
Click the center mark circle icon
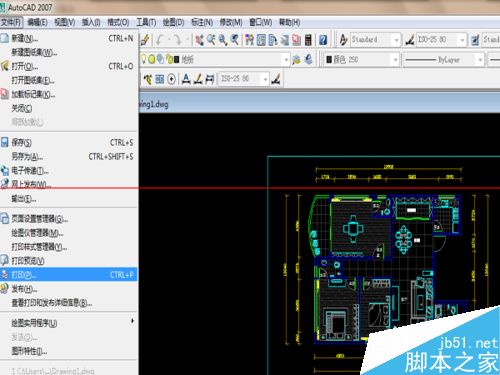point(171,79)
